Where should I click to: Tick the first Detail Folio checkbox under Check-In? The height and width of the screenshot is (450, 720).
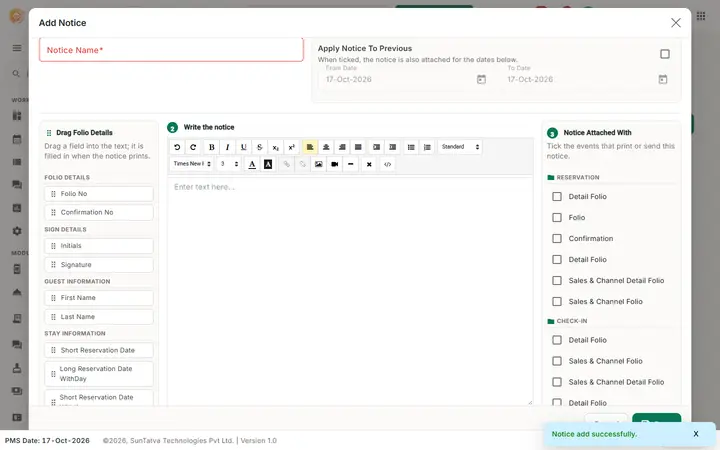[557, 340]
